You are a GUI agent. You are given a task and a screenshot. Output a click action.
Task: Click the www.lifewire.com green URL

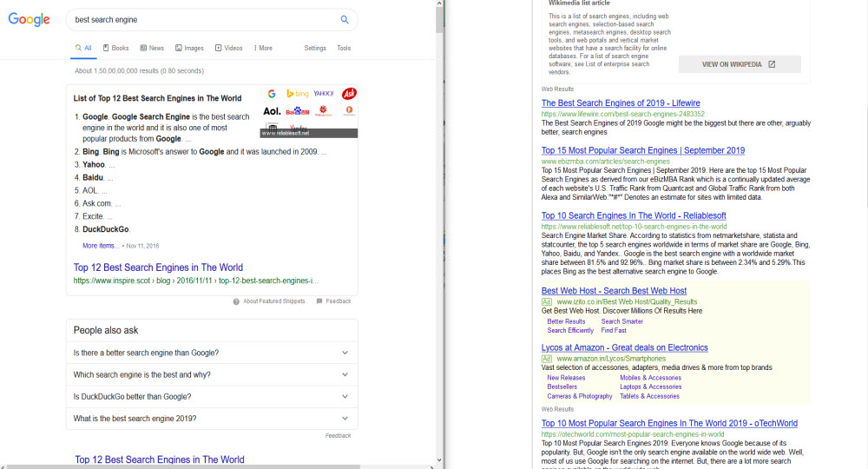(x=622, y=114)
